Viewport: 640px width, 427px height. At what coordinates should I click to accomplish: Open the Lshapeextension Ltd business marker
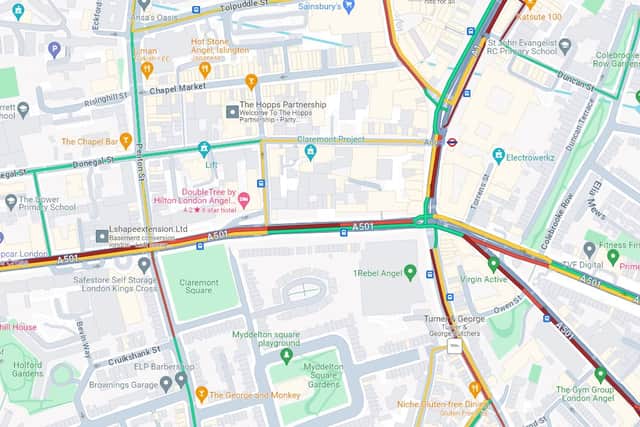[x=102, y=236]
